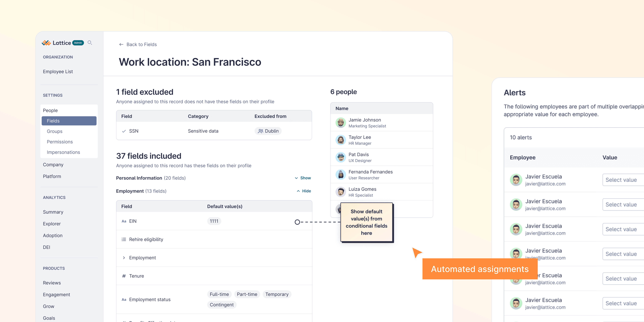This screenshot has width=644, height=322.
Task: Open Permissions in the sidebar
Action: click(60, 142)
